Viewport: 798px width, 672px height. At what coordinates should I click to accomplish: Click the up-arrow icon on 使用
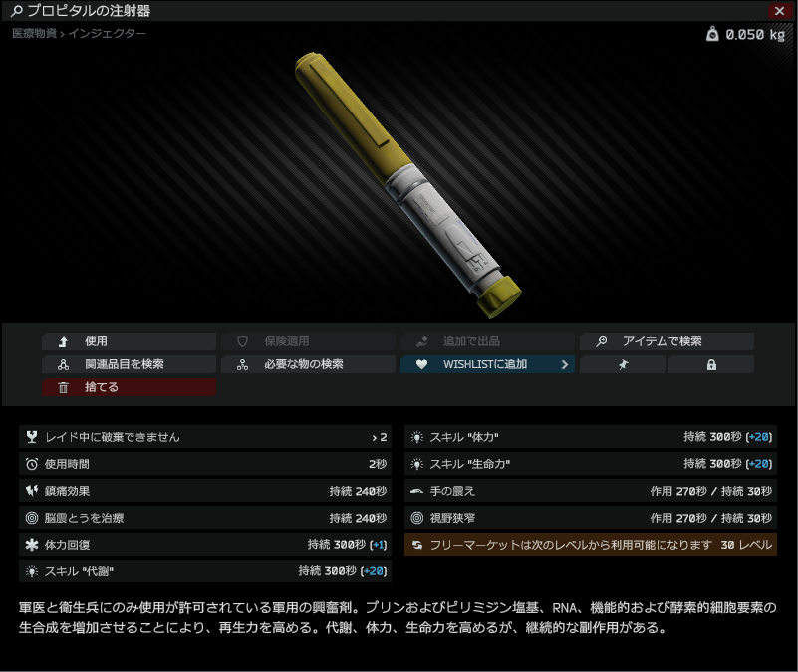coord(63,341)
